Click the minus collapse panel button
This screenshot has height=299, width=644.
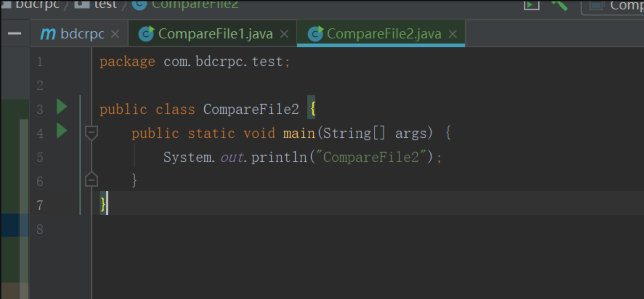(15, 34)
